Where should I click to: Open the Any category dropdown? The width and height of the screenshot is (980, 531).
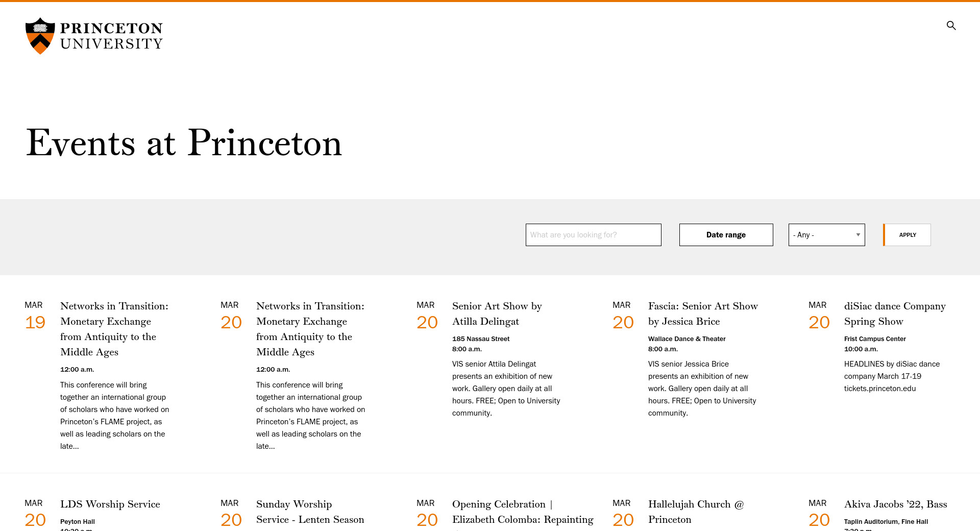[826, 235]
